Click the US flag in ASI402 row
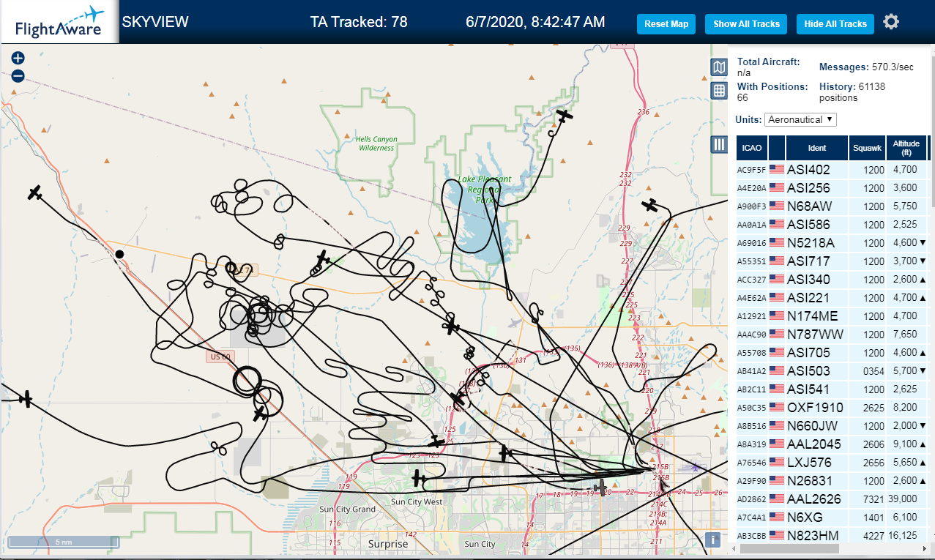Viewport: 935px width, 560px height. click(776, 170)
